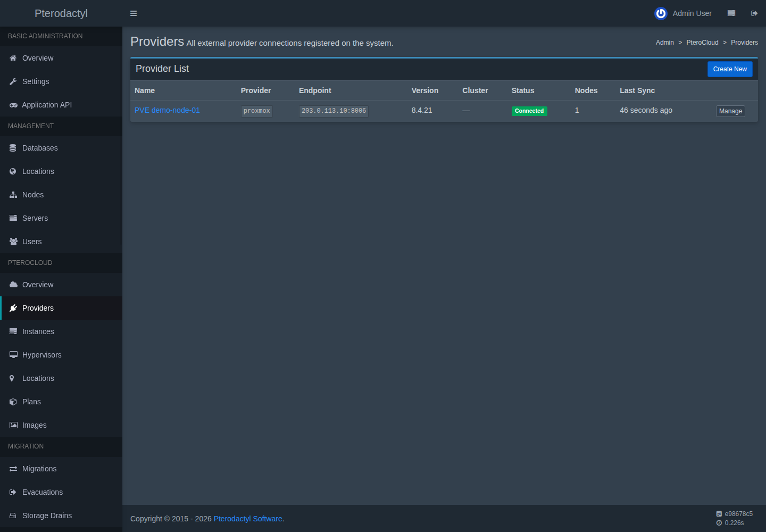Click the map pin icon for PteroCloud Locations
This screenshot has width=766, height=532.
12,378
